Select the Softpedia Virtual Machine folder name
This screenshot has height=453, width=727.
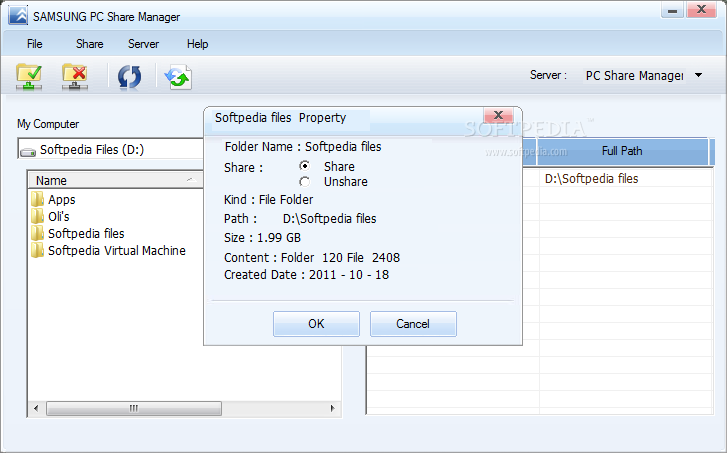pyautogui.click(x=117, y=250)
